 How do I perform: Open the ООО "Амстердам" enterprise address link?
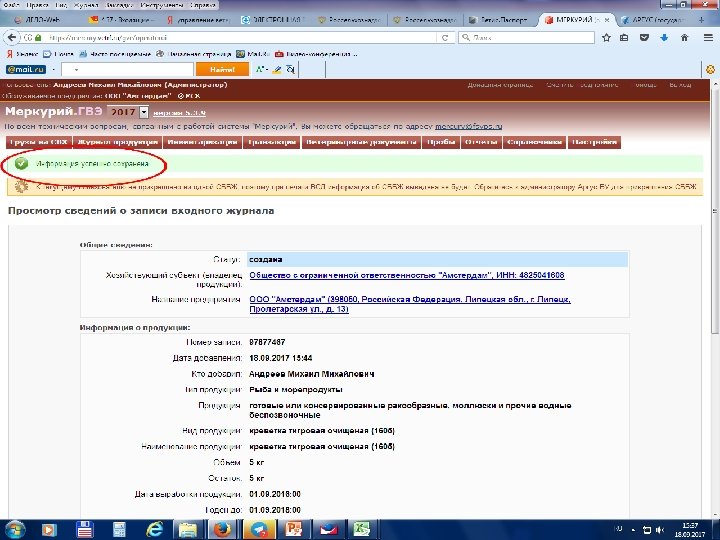click(x=410, y=304)
